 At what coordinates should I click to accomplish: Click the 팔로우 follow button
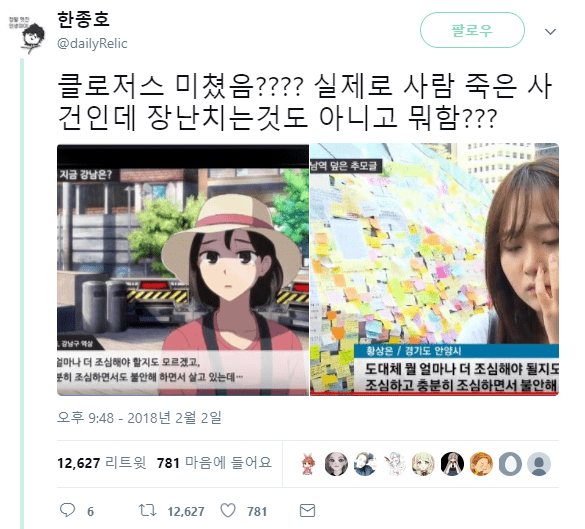[472, 30]
